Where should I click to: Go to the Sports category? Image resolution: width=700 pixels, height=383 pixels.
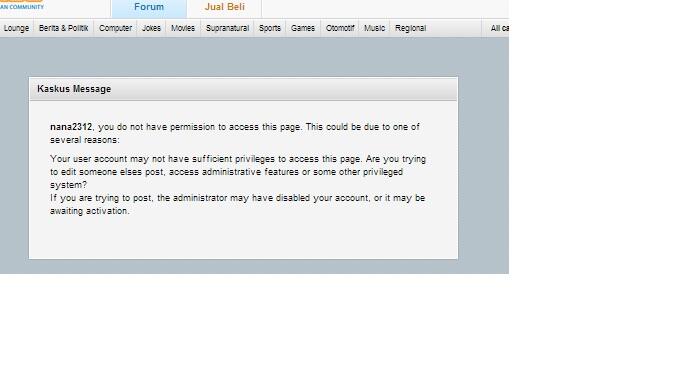coord(270,28)
